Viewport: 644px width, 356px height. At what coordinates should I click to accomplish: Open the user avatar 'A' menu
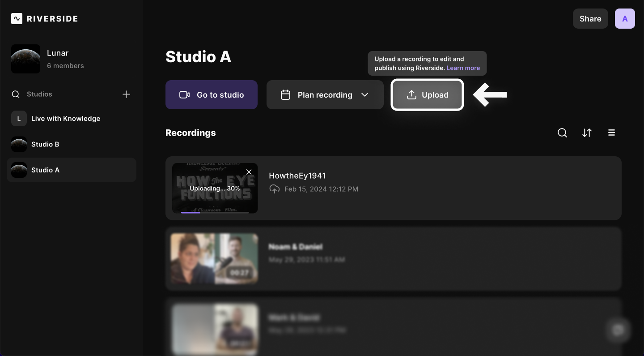[625, 19]
